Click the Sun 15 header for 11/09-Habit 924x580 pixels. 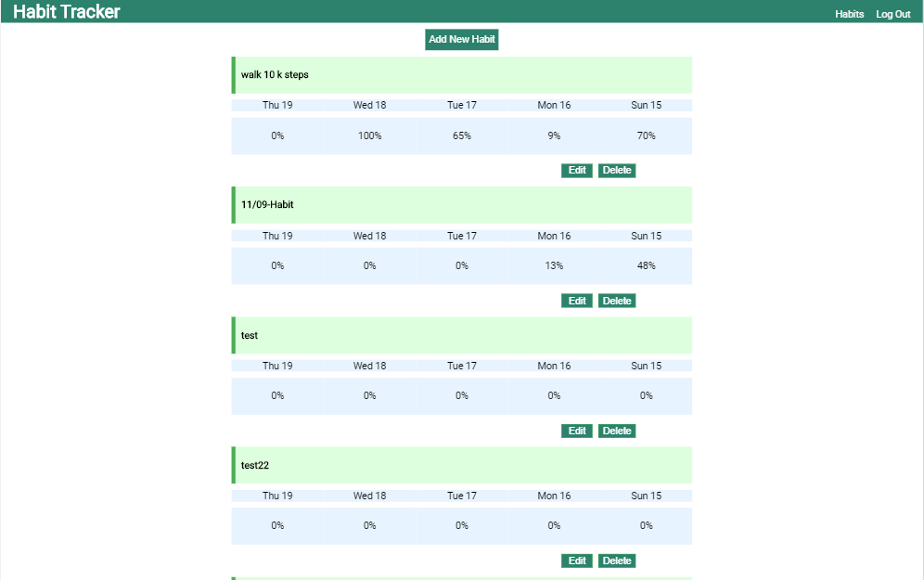tap(646, 235)
